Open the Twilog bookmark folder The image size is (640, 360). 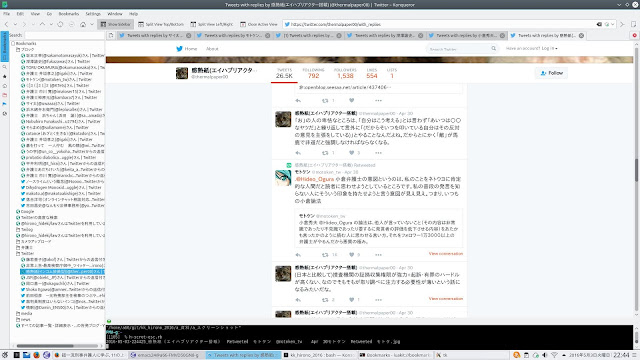click(x=27, y=229)
